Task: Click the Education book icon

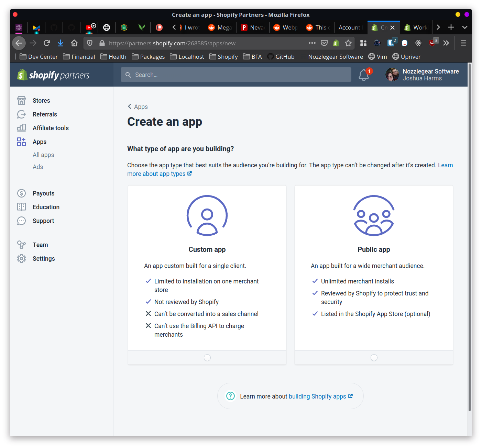Action: tap(21, 207)
